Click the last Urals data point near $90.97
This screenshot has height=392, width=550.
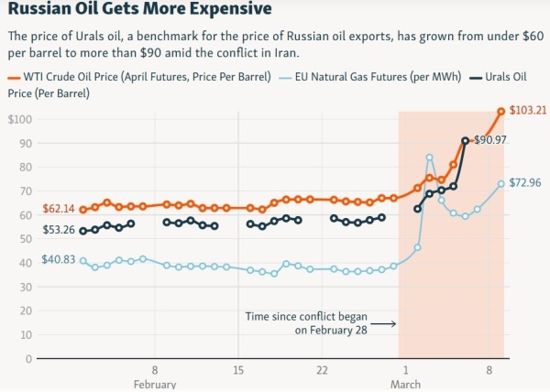(x=466, y=140)
